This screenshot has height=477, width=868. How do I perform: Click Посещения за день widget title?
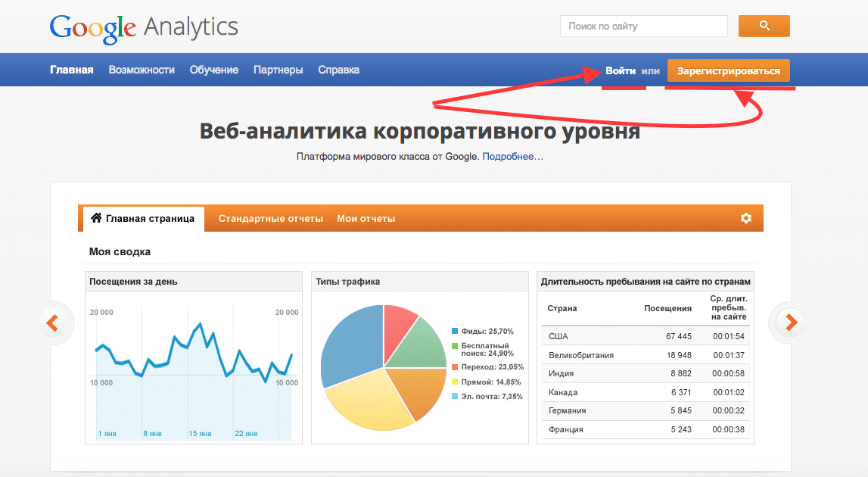coord(133,282)
